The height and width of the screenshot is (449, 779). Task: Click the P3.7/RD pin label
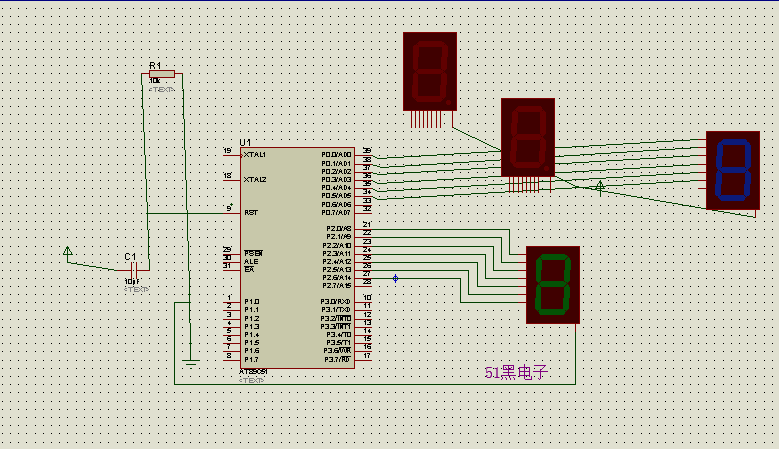pyautogui.click(x=338, y=359)
